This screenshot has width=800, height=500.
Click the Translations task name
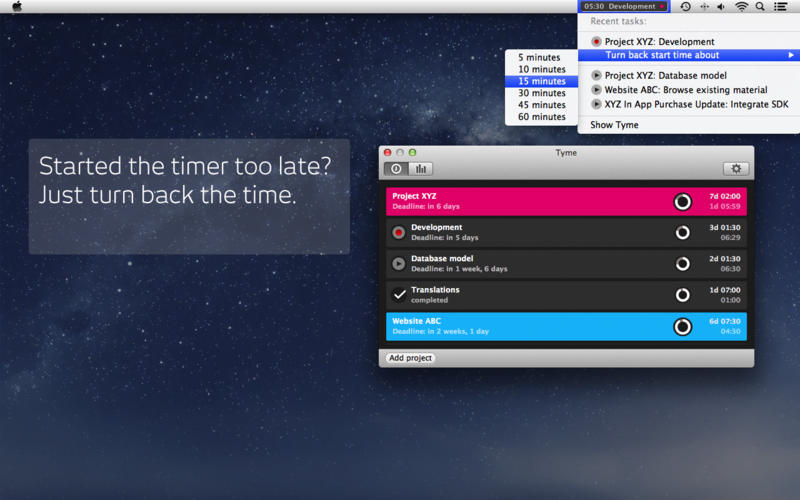click(x=435, y=290)
